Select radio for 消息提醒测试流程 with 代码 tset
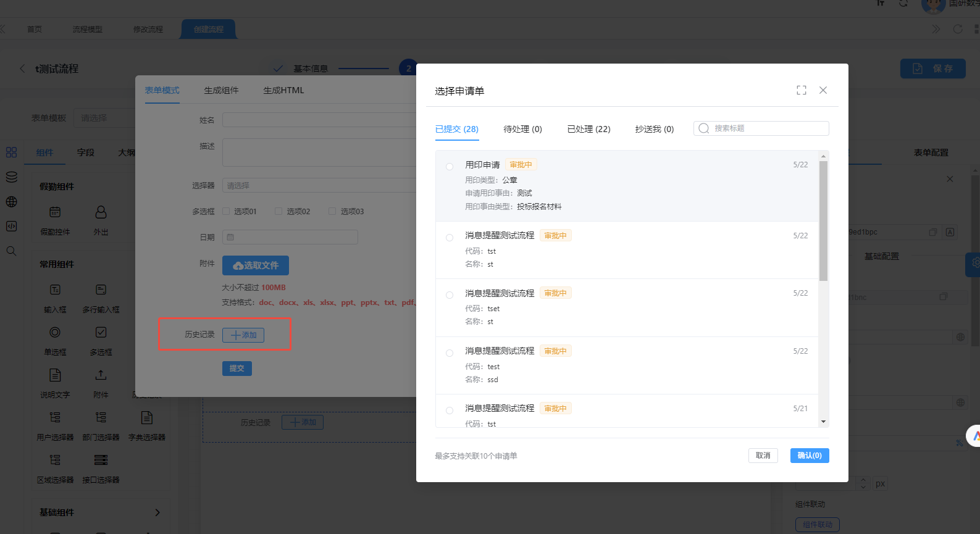This screenshot has height=534, width=980. pos(450,294)
